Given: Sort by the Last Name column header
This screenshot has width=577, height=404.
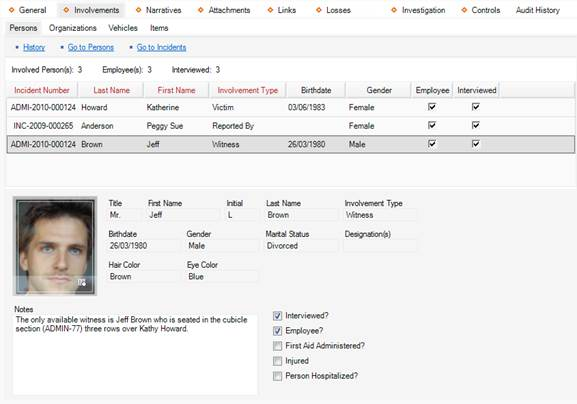Looking at the screenshot, I should tap(111, 90).
